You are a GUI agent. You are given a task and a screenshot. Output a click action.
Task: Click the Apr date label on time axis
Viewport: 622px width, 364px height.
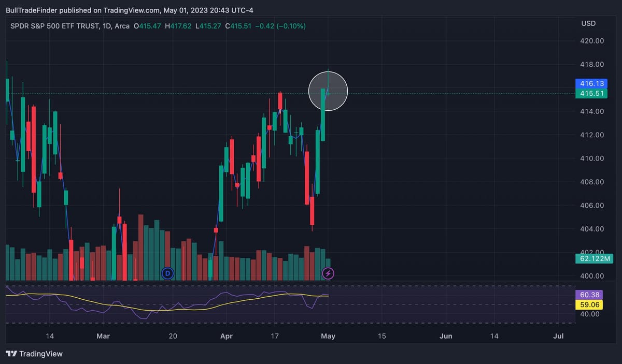coord(227,336)
